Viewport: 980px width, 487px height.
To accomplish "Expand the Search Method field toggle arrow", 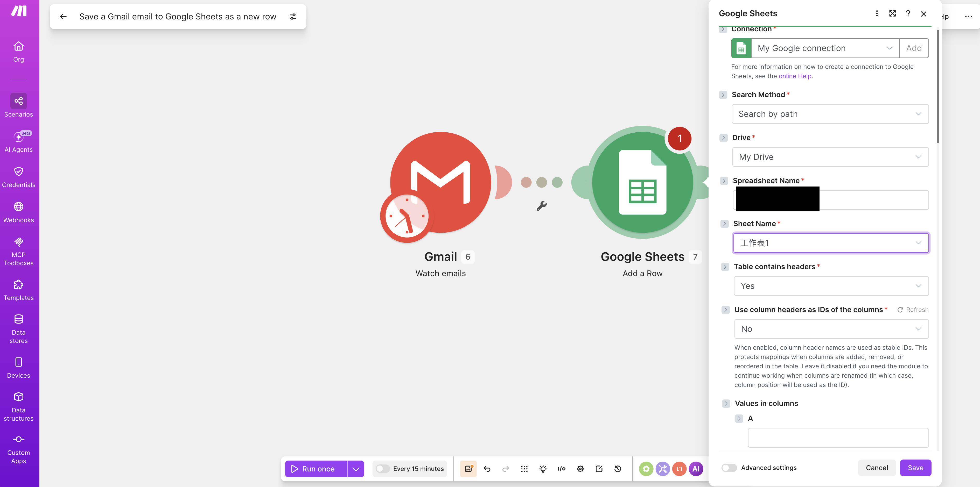I will 723,95.
